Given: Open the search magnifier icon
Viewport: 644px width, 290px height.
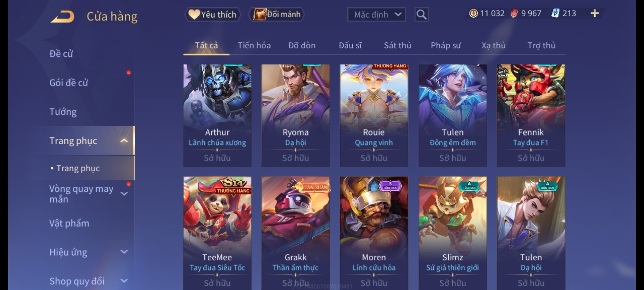Looking at the screenshot, I should click(x=421, y=15).
